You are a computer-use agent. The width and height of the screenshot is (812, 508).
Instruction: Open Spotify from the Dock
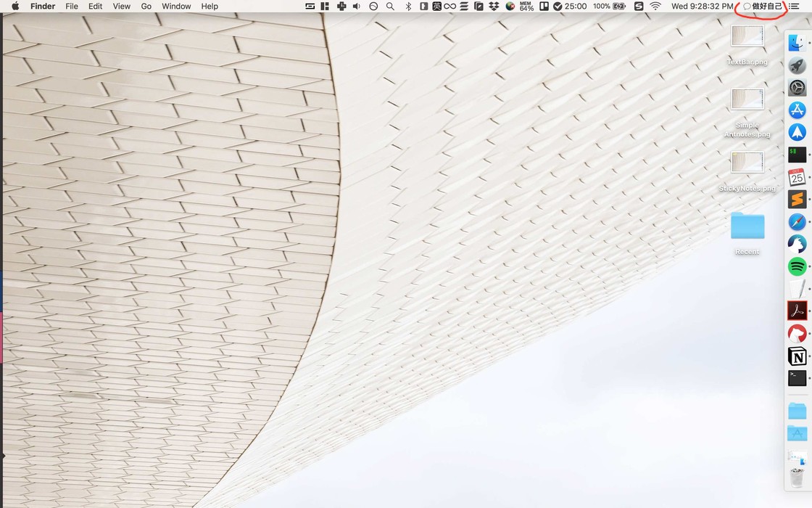797,266
